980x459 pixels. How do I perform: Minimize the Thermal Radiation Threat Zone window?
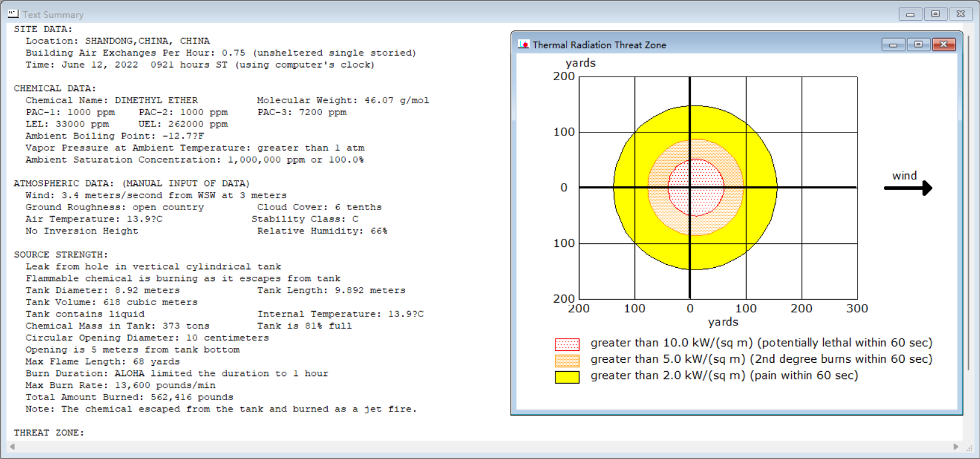(x=893, y=45)
